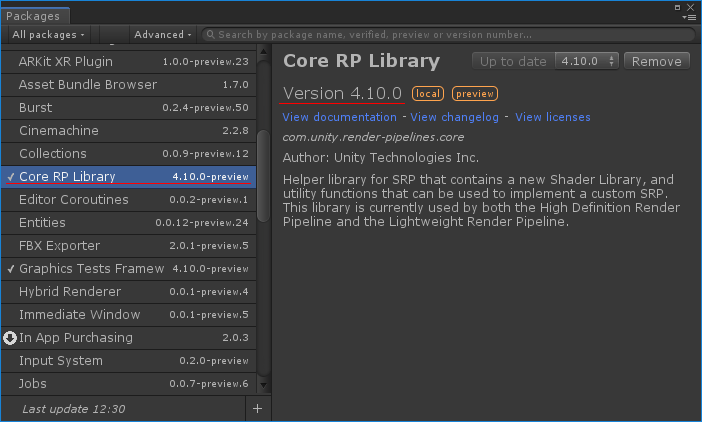The height and width of the screenshot is (422, 702).
Task: Open View changelog link
Action: 454,117
